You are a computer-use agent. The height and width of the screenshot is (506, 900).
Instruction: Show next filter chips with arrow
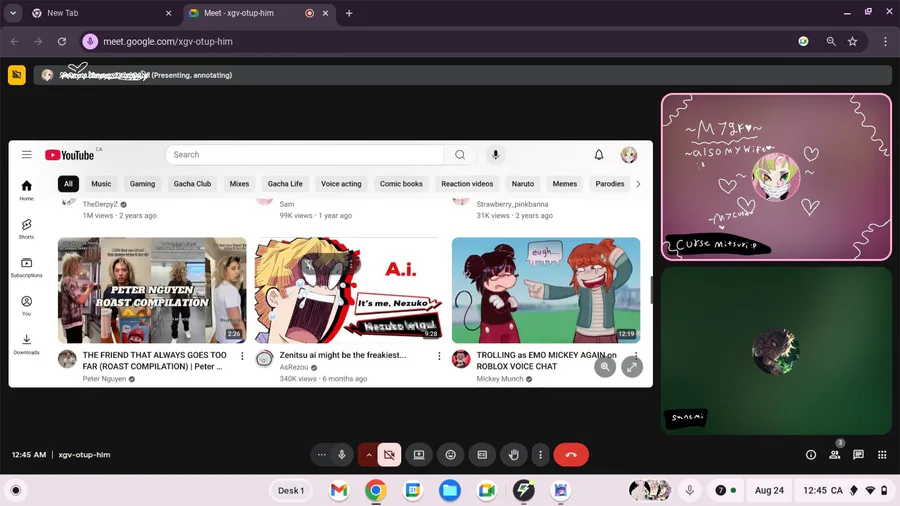pyautogui.click(x=638, y=184)
